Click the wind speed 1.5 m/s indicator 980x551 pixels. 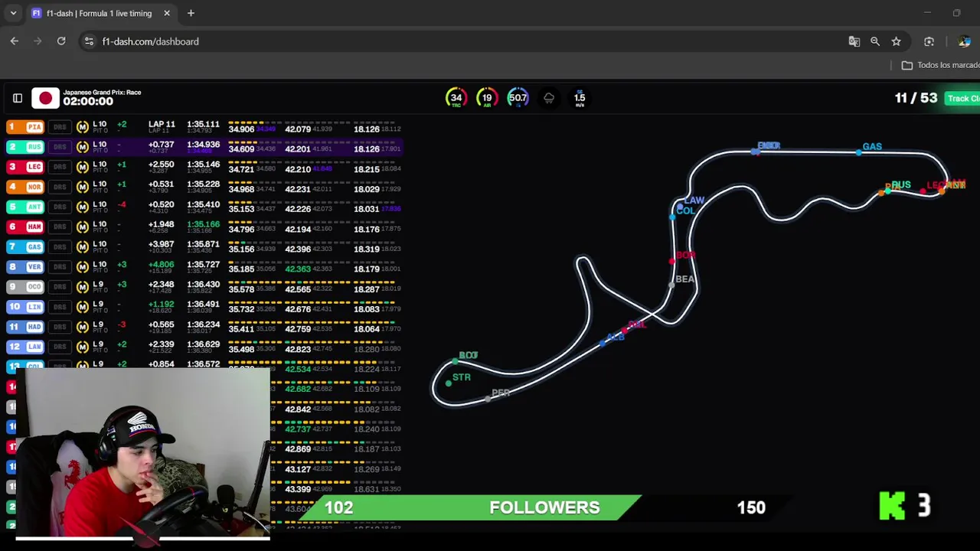(580, 99)
